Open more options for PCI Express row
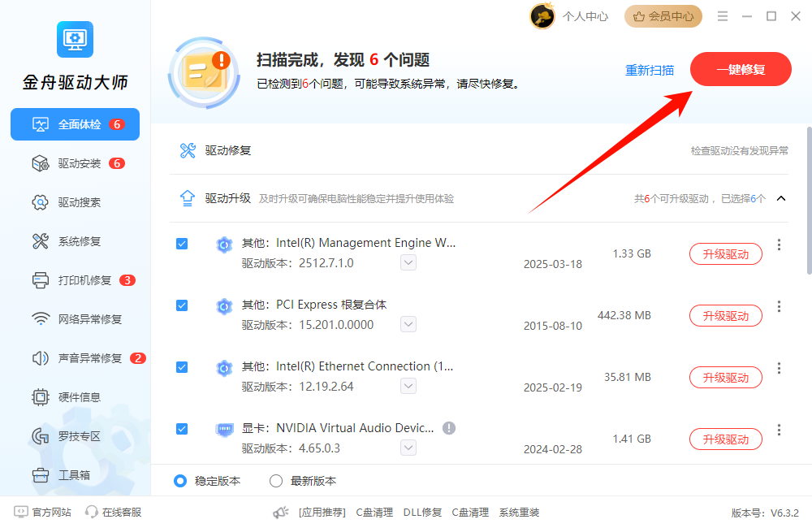 779,306
